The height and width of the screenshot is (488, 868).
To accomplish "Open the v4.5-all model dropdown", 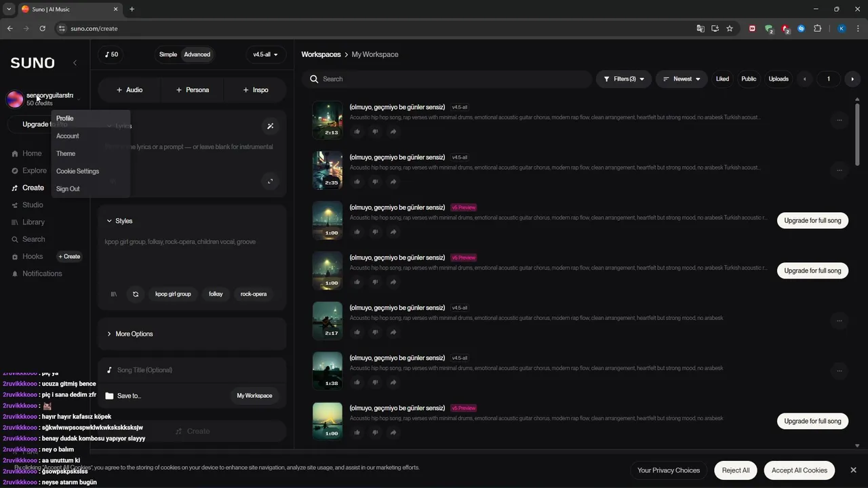I will tap(265, 54).
